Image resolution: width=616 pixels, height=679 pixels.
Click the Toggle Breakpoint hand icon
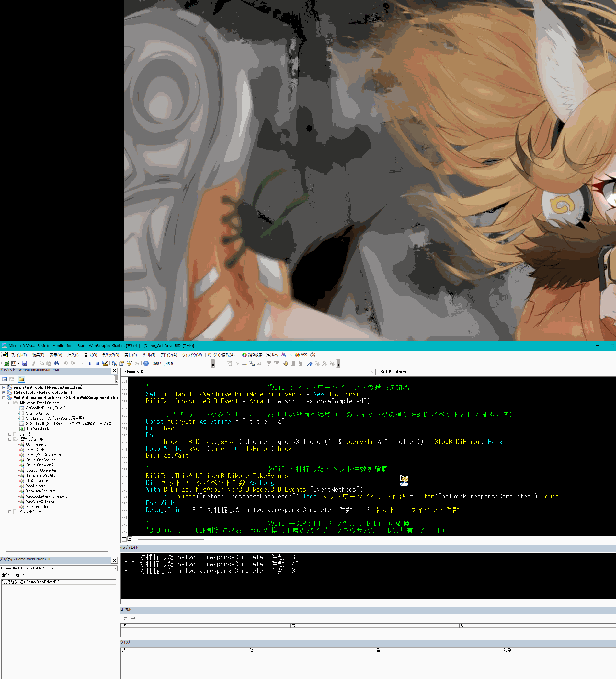[x=285, y=363]
